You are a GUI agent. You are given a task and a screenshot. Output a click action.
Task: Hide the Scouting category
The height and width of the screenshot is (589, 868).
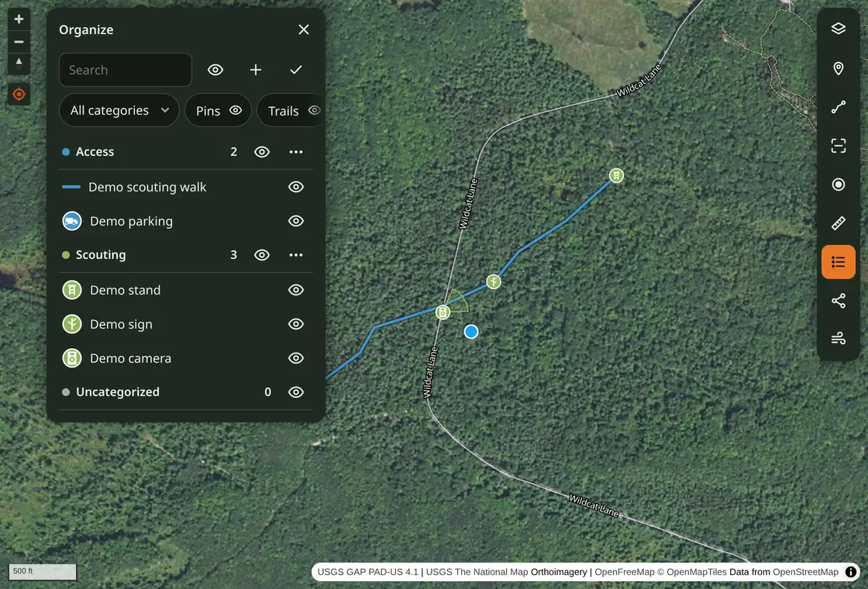(x=262, y=255)
